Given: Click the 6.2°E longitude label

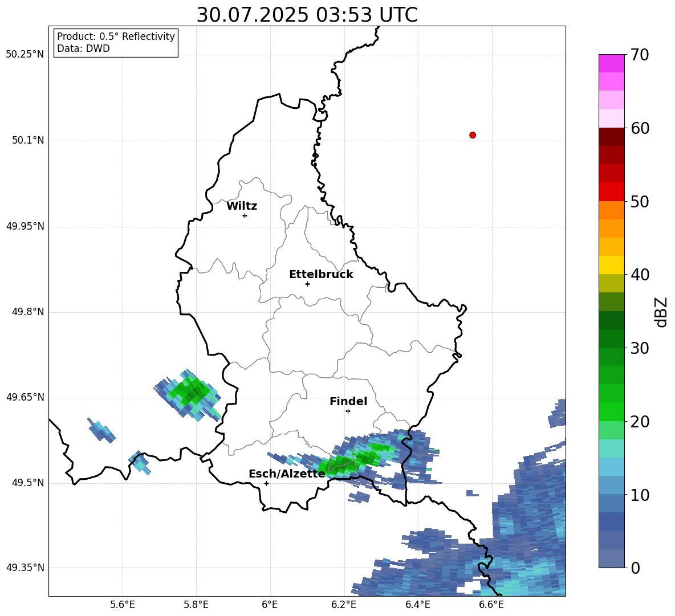Looking at the screenshot, I should point(344,605).
